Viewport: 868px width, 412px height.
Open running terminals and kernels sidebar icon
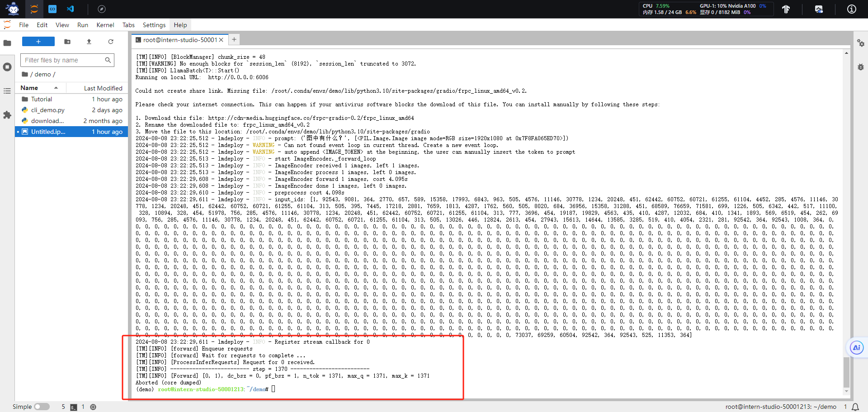point(7,67)
